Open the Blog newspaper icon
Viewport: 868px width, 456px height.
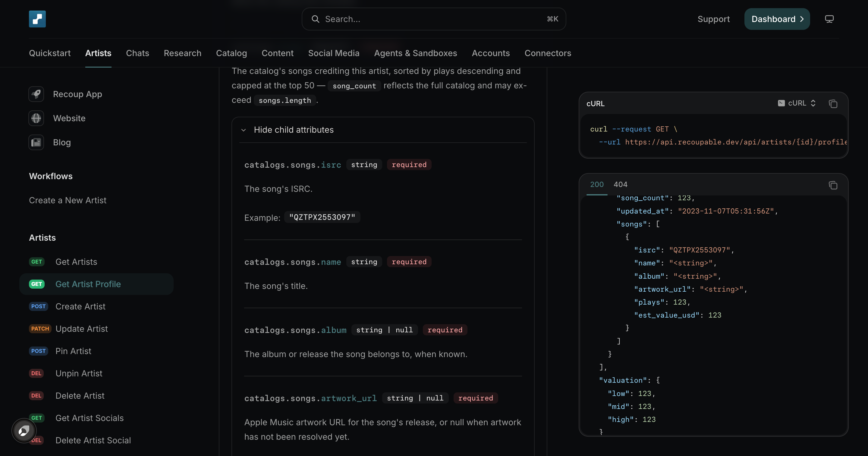[36, 143]
